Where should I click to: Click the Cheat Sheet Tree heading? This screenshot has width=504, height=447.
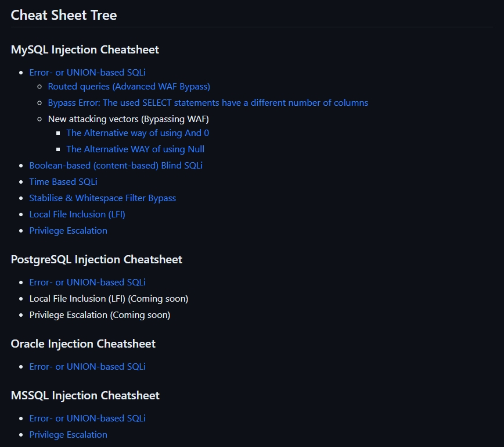64,15
